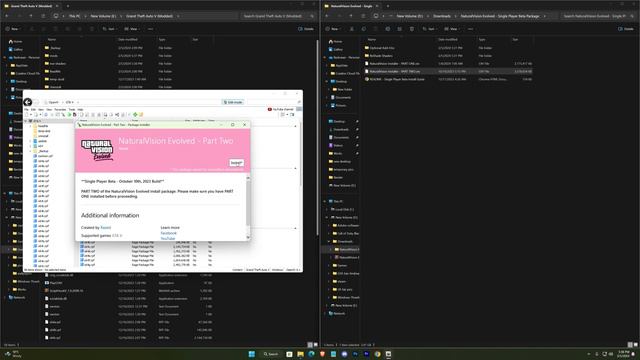Open the Help menu in OpenIV
Viewport: 640px width, 360px height.
coord(80,109)
